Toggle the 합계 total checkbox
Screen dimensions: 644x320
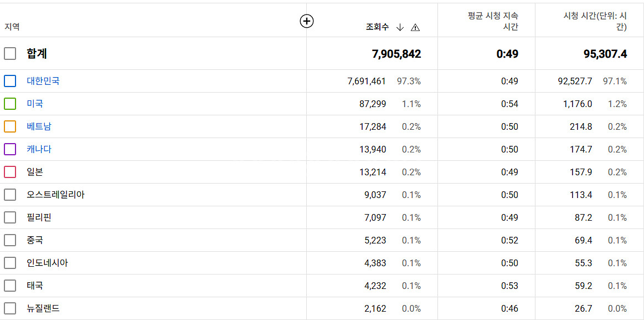(10, 54)
